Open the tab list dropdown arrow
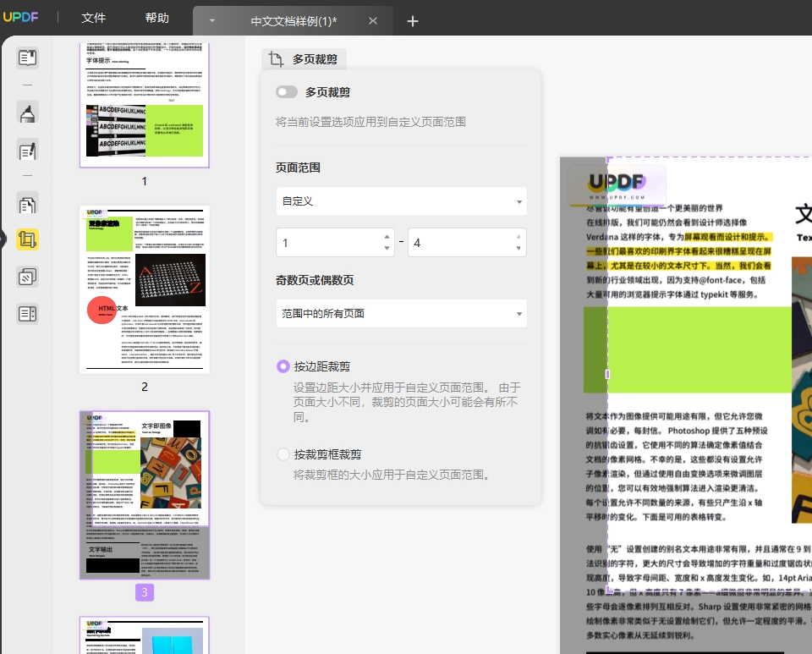 pos(211,21)
